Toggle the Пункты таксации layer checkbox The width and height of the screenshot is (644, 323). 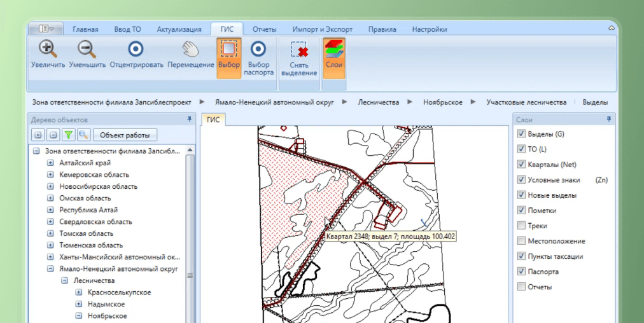[521, 256]
